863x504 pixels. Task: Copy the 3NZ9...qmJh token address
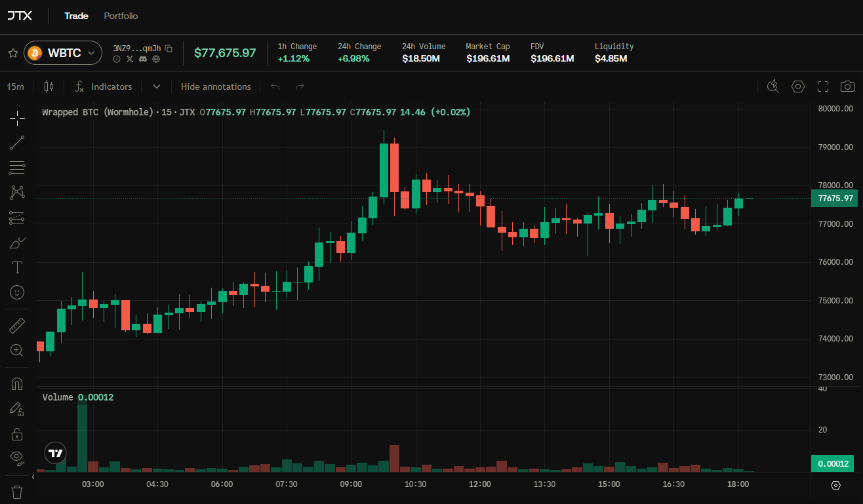point(169,48)
